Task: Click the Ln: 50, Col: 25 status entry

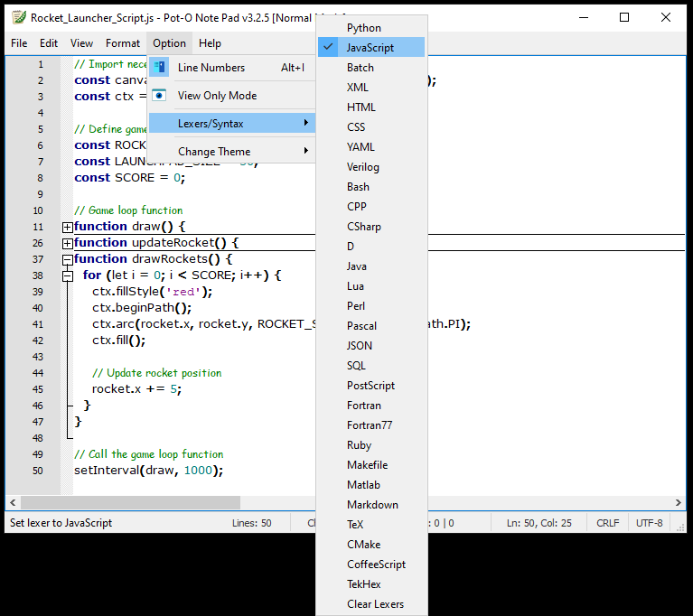Action: [538, 523]
